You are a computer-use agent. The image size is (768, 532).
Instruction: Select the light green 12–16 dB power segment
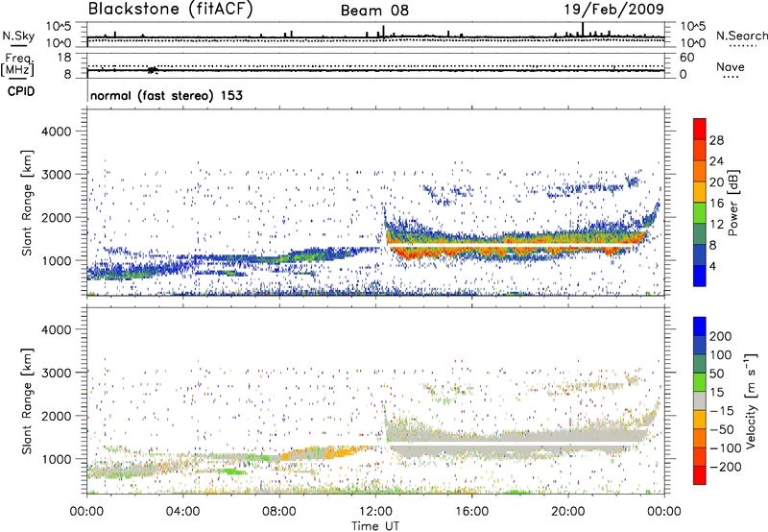click(700, 213)
